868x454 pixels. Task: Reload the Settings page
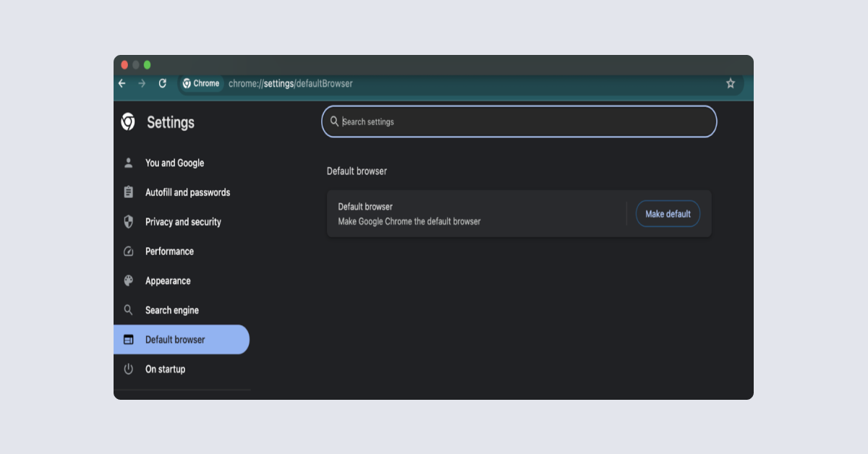pos(162,83)
